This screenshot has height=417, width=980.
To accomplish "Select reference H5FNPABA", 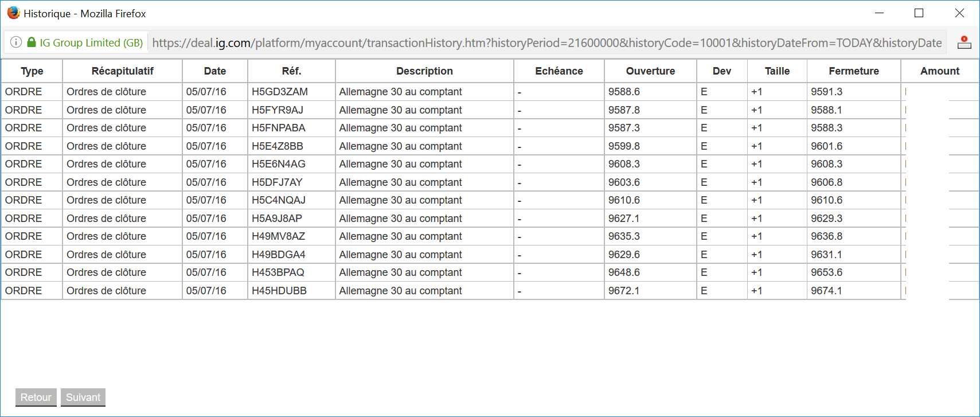I will click(x=279, y=128).
